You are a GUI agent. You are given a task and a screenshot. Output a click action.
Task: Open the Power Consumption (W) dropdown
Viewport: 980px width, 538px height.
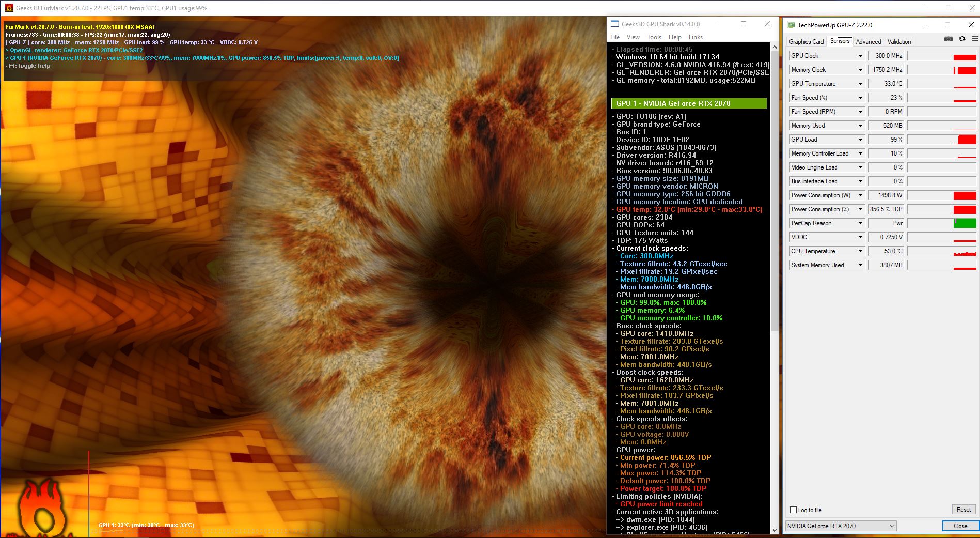coord(860,195)
